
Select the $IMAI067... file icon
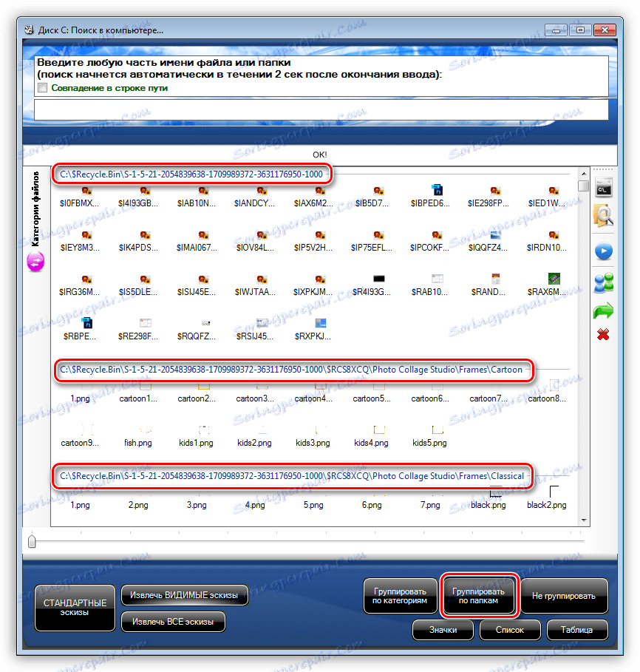203,235
